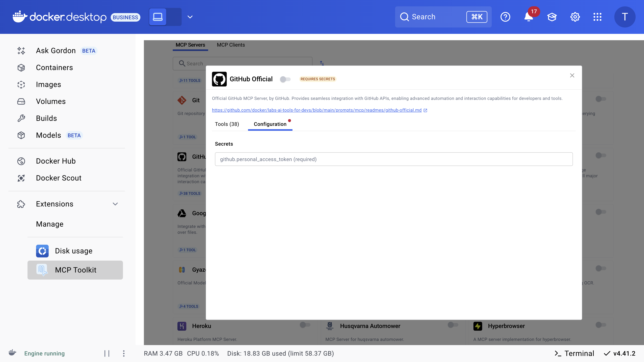Open the Help question mark icon
The width and height of the screenshot is (644, 362).
[x=505, y=17]
